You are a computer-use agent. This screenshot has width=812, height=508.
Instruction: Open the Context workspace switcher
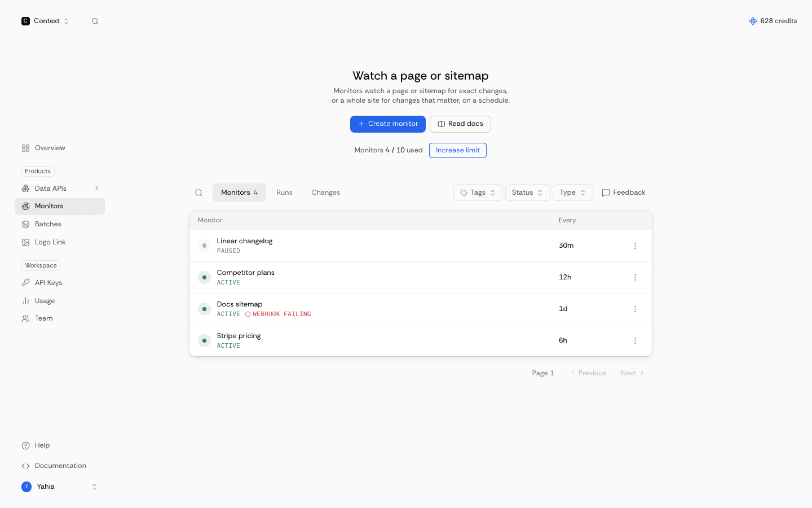pyautogui.click(x=45, y=21)
